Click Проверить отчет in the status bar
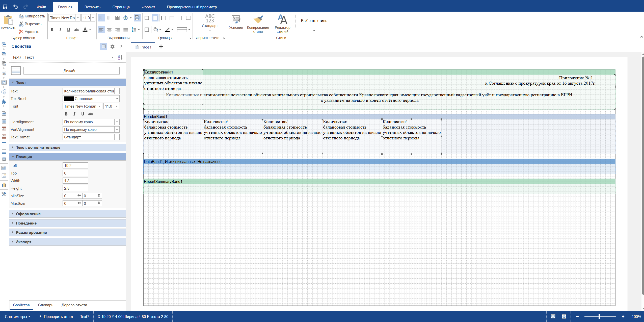Viewport: 644px width, 322px height. point(56,317)
